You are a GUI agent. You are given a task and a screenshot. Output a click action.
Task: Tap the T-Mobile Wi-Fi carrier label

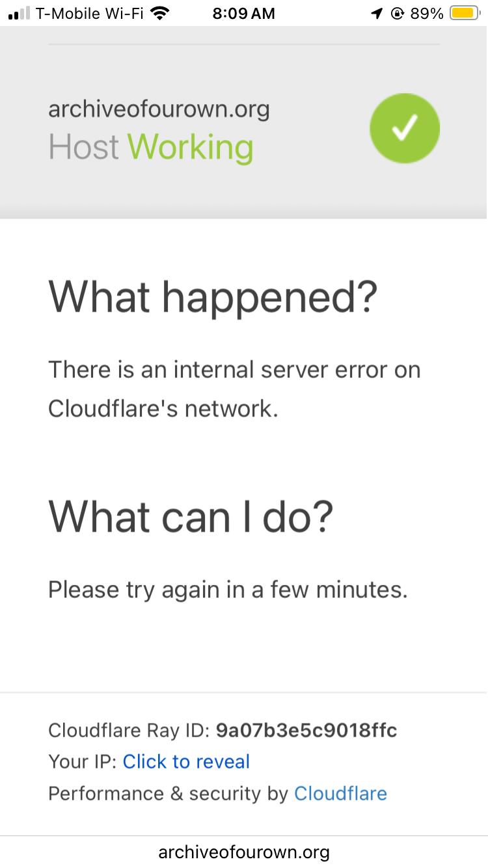coord(90,14)
